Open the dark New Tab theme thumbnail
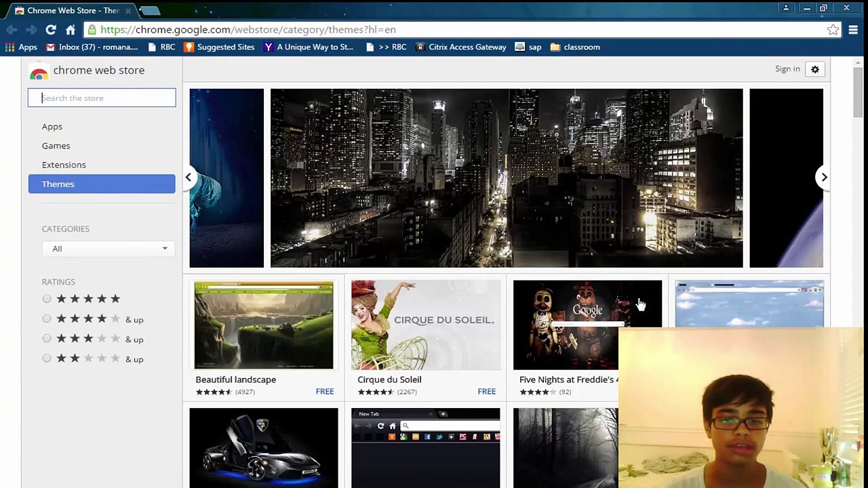 click(426, 448)
